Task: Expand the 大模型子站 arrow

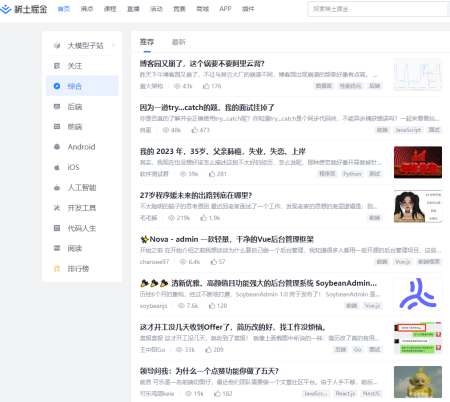Action: pos(114,45)
